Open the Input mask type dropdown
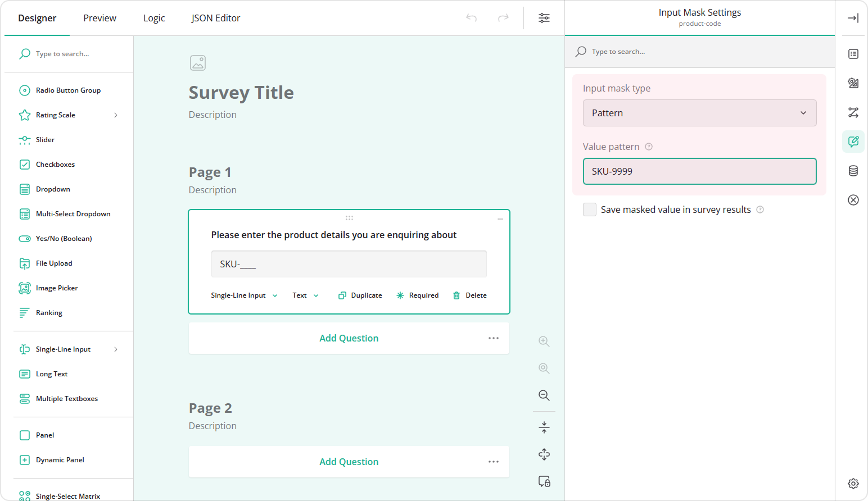 (699, 113)
